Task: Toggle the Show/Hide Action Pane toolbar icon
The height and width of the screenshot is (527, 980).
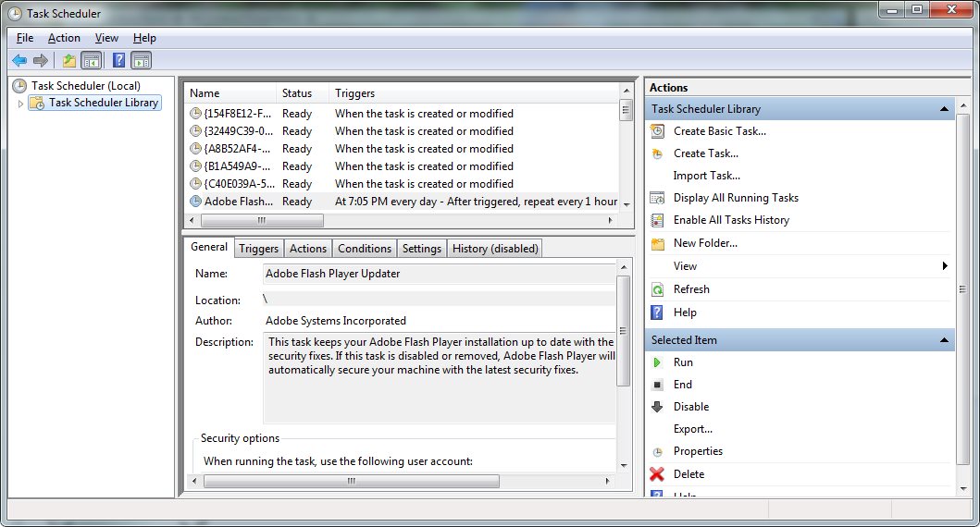Action: (x=142, y=61)
